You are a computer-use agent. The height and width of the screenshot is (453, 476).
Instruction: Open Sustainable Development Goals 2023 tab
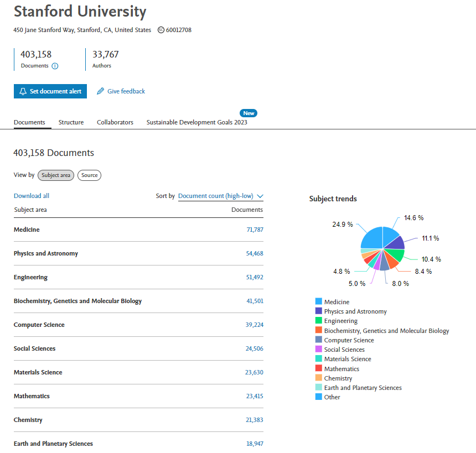click(x=196, y=122)
